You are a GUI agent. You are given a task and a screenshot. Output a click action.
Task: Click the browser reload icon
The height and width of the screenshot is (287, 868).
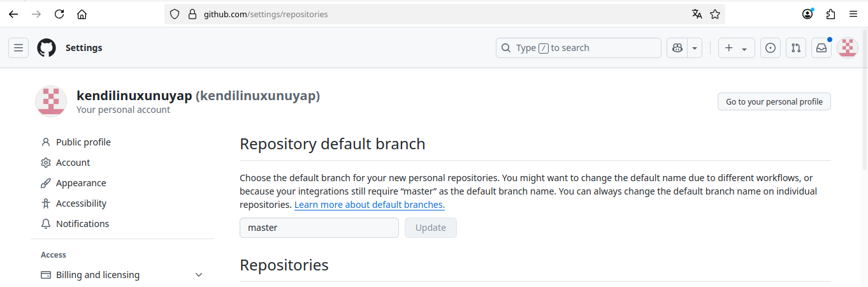point(59,14)
